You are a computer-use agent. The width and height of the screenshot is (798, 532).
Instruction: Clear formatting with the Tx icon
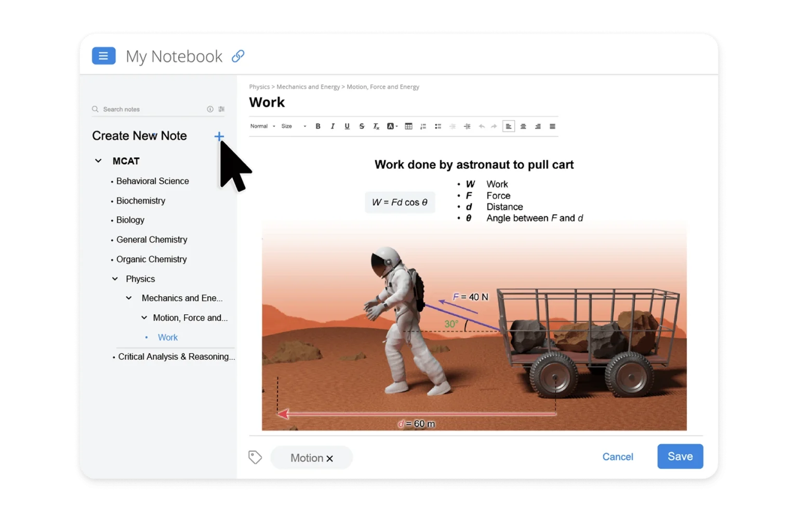(376, 126)
